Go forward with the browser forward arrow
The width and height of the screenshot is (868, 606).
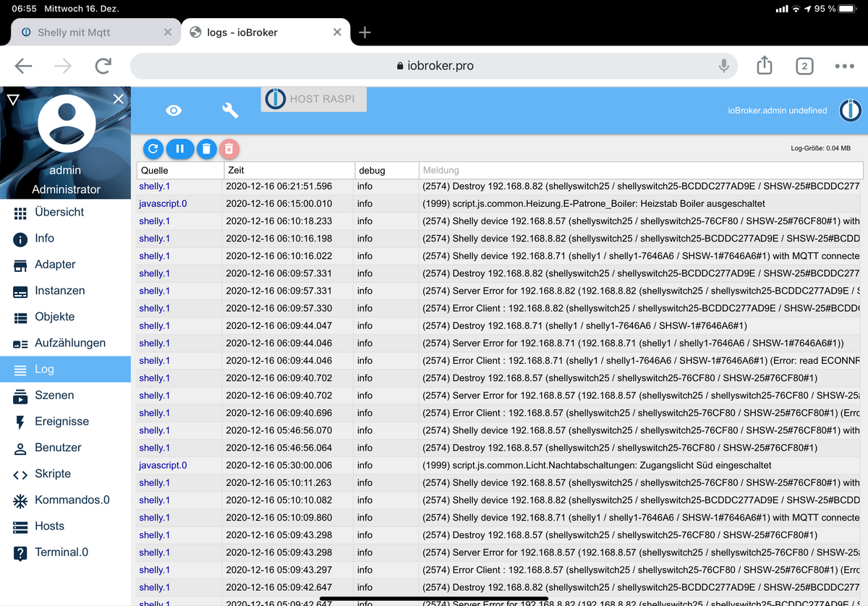[63, 66]
